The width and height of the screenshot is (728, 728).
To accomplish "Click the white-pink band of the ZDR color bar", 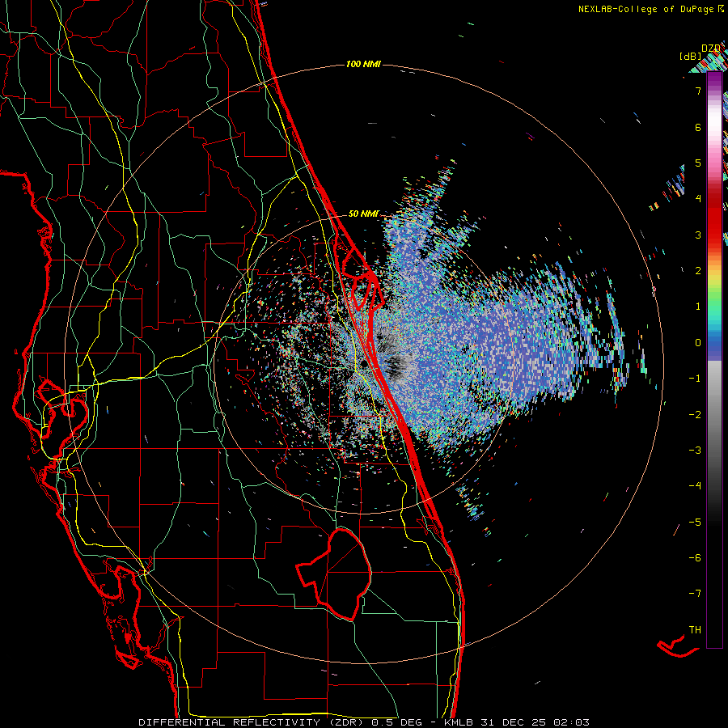I will [714, 134].
